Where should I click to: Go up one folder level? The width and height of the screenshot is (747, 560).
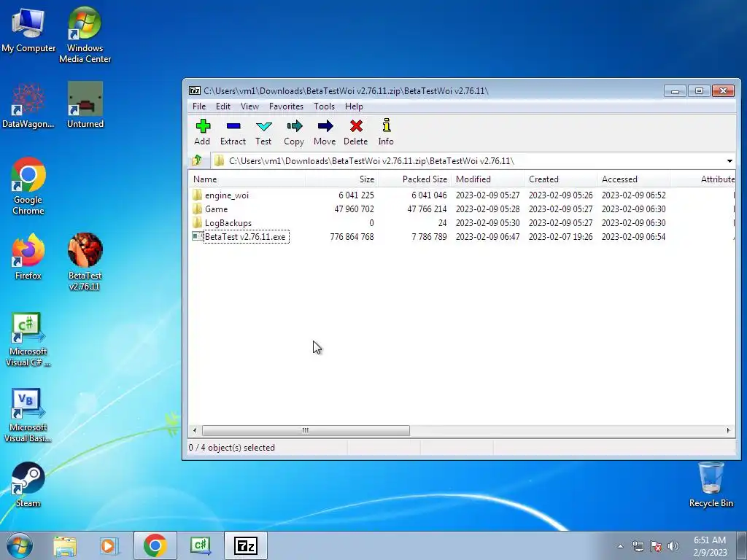click(x=197, y=160)
